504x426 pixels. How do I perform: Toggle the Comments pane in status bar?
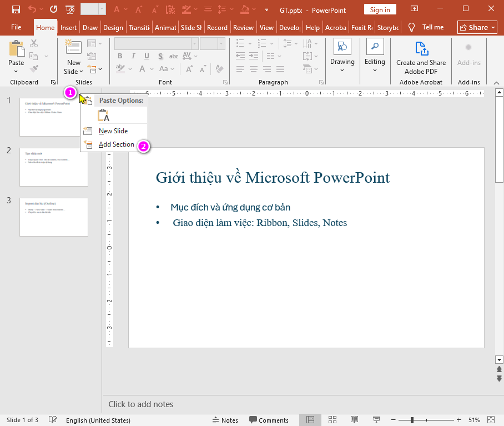point(269,420)
